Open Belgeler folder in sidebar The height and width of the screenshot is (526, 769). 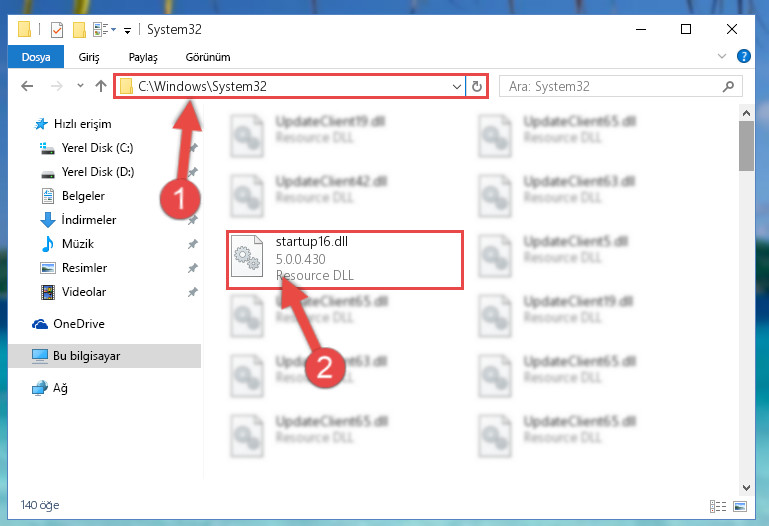click(x=72, y=196)
